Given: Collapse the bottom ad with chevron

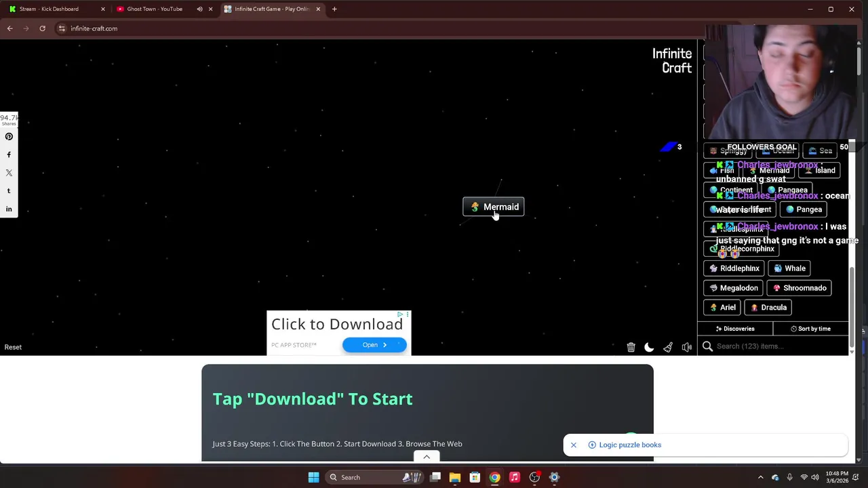Looking at the screenshot, I should 427,457.
